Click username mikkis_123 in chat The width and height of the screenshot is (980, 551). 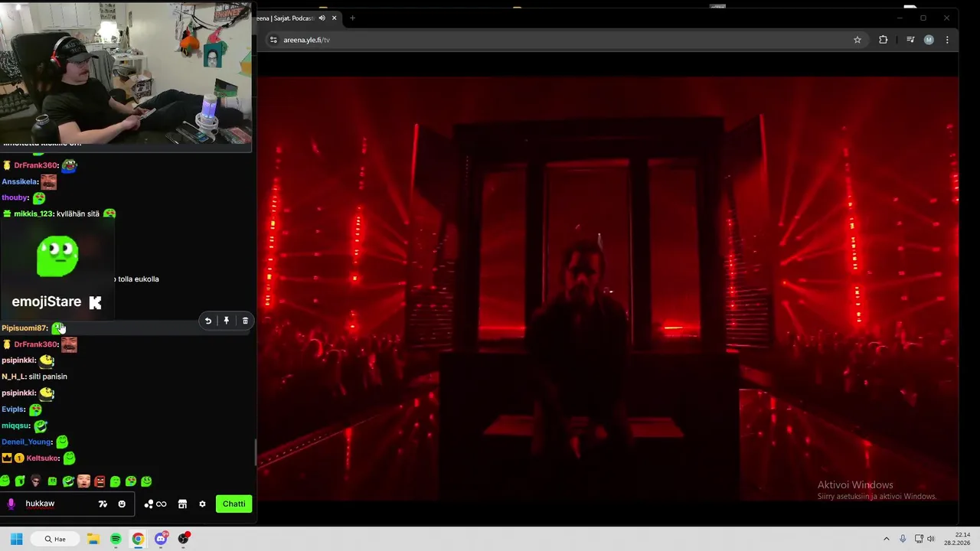[34, 214]
